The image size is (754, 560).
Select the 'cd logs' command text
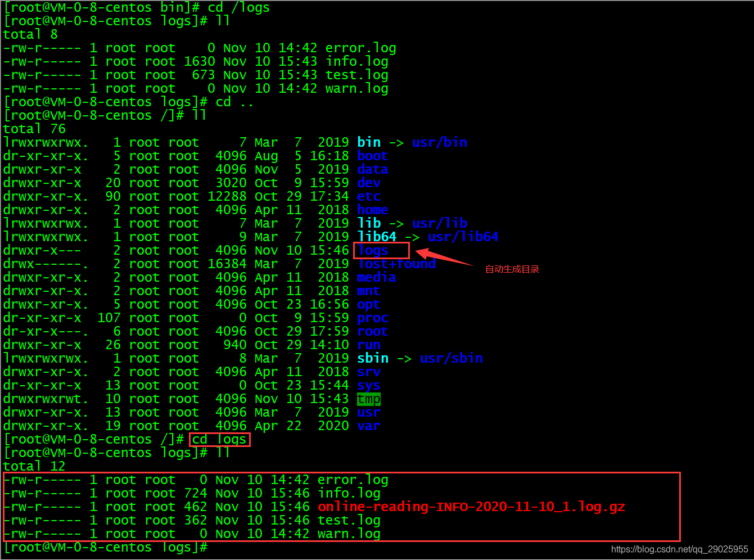pos(219,440)
